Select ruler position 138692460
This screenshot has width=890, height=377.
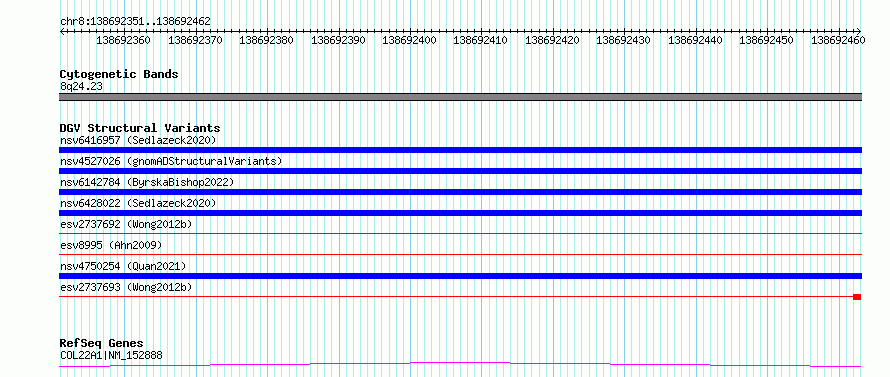tap(838, 40)
